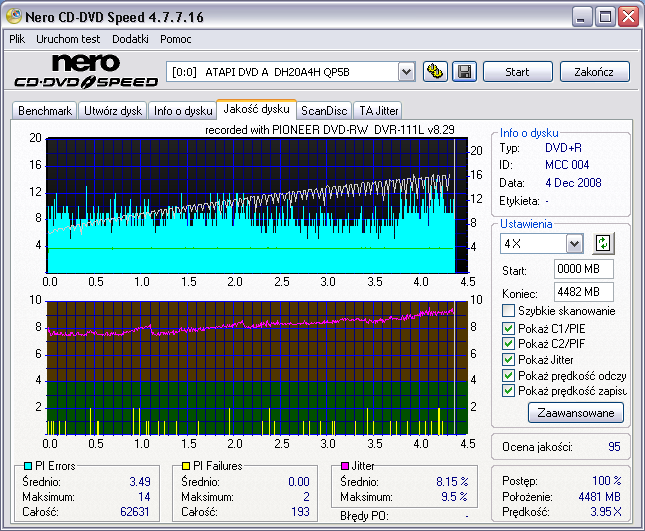Click the Jitter average value 8.15 %
Screen dimensions: 645x531
(452, 482)
